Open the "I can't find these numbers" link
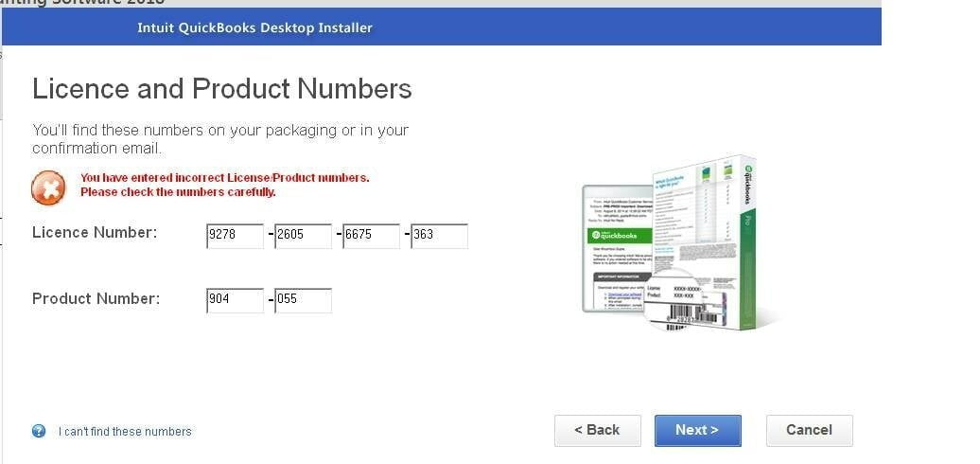 coord(125,432)
